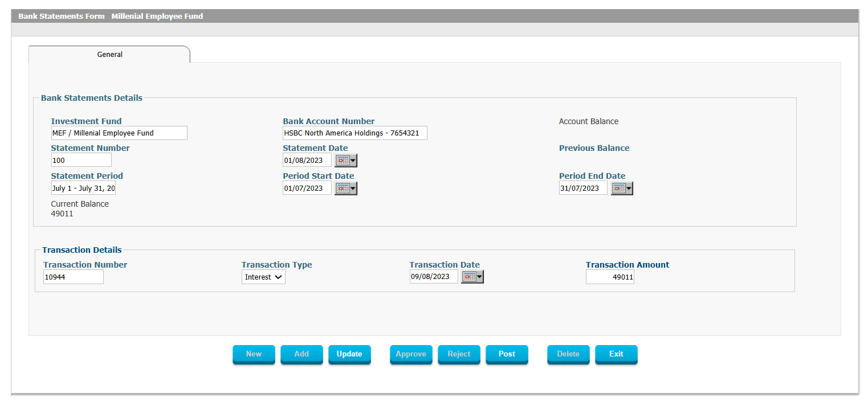
Task: Click the Post button
Action: point(507,354)
